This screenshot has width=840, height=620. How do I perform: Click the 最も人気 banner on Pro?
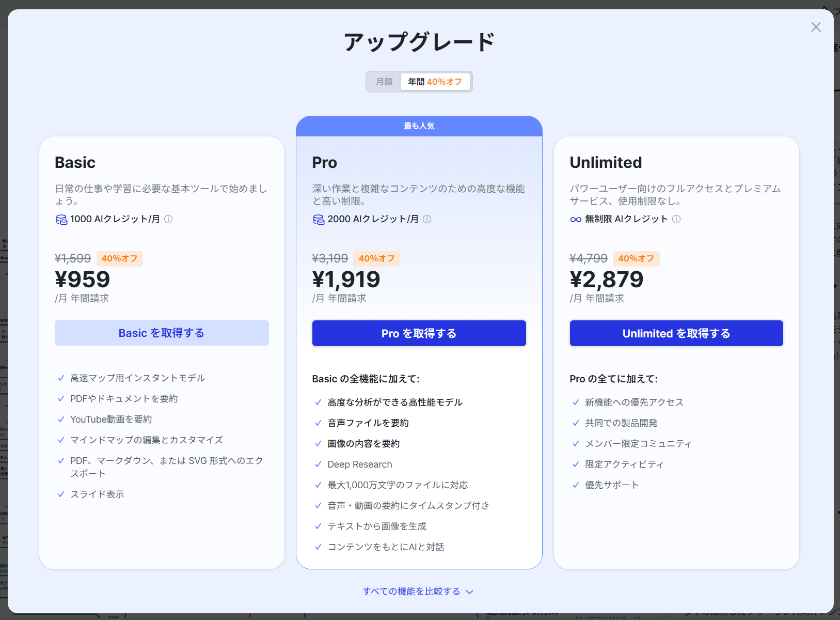[419, 126]
